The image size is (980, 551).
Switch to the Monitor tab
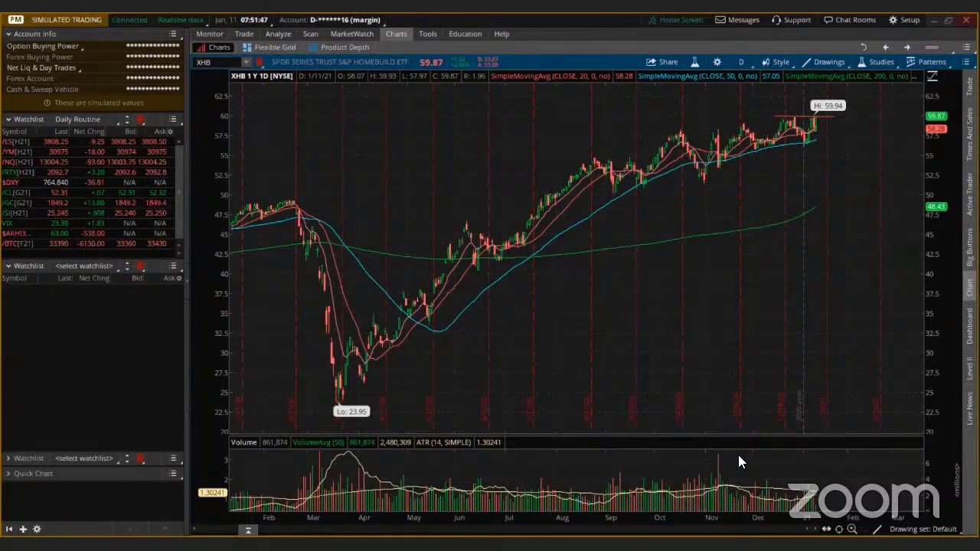pos(209,34)
